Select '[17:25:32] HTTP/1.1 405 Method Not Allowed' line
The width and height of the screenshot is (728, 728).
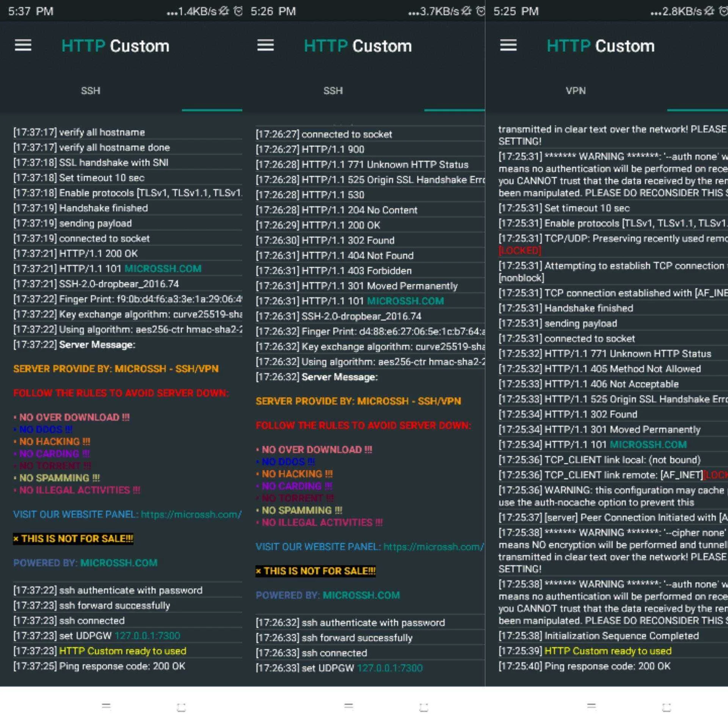coord(600,369)
